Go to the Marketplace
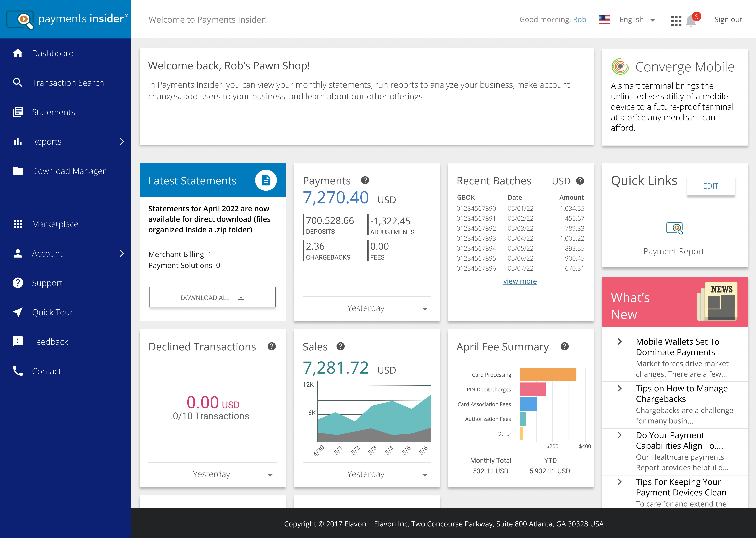Viewport: 756px width, 538px height. [55, 224]
